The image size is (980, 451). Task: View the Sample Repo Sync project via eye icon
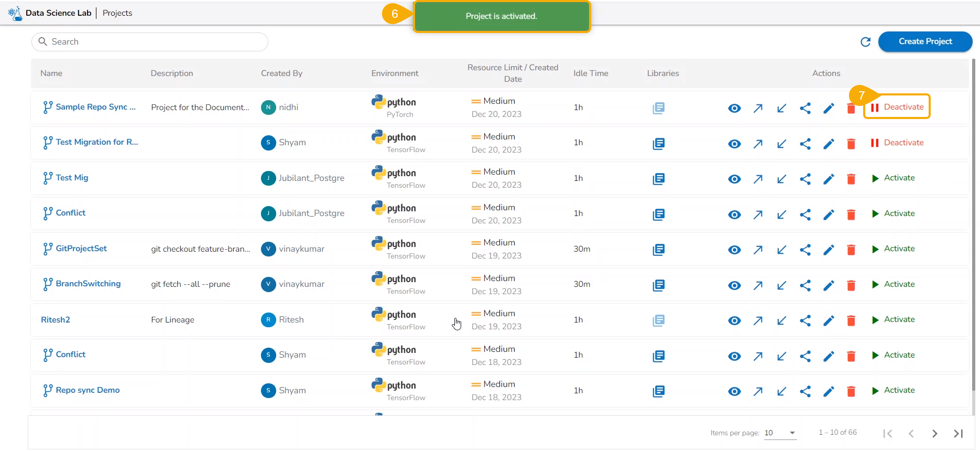(x=734, y=108)
